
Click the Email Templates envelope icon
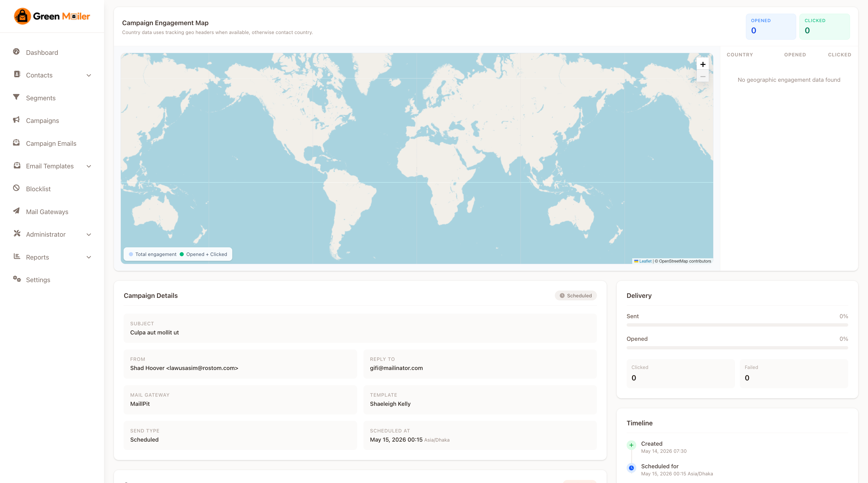pos(17,165)
